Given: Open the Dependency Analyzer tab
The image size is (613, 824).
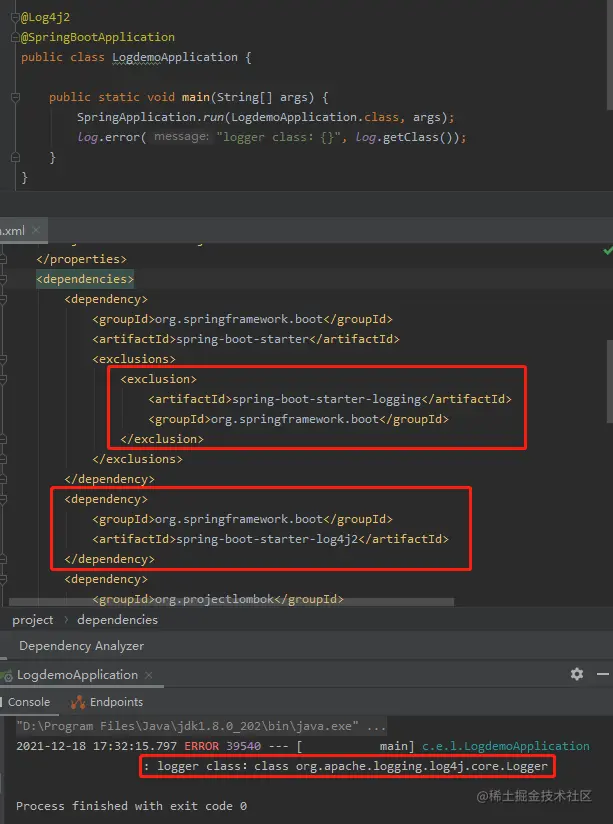Looking at the screenshot, I should pyautogui.click(x=81, y=646).
